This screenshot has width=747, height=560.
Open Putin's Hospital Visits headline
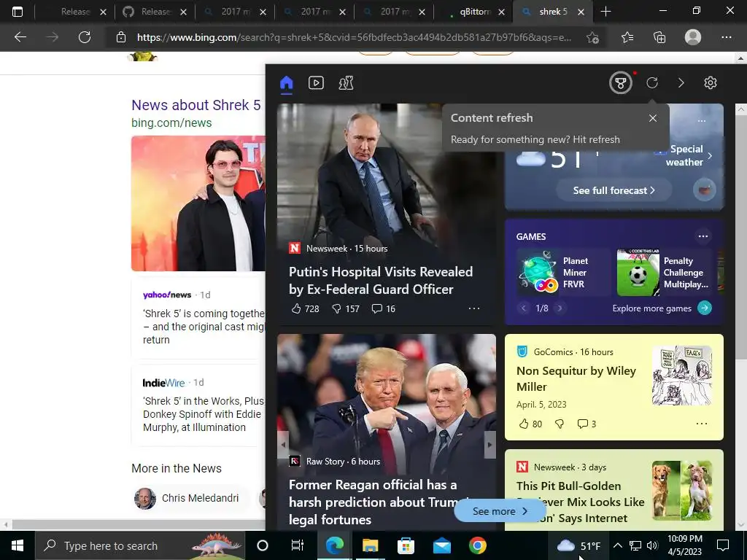point(381,281)
